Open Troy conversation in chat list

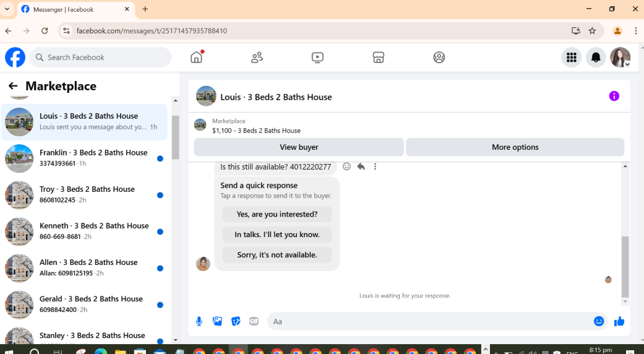[x=84, y=195]
